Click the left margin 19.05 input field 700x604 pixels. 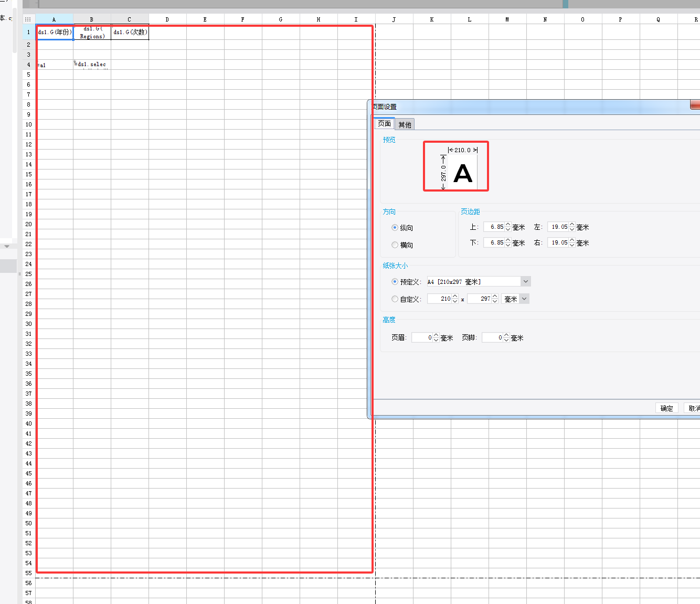[558, 227]
